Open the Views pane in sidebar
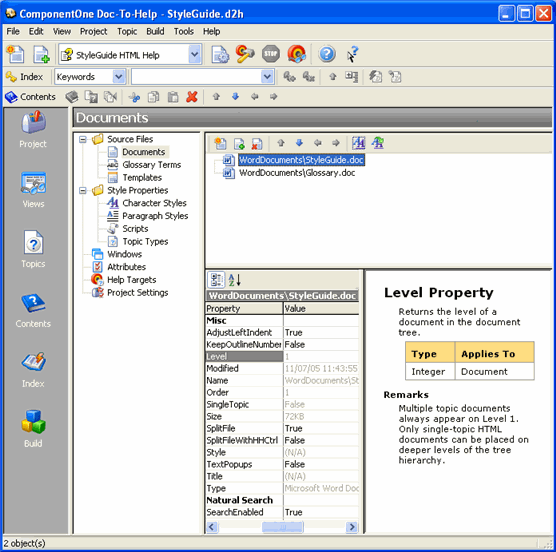This screenshot has width=556, height=552. click(33, 189)
